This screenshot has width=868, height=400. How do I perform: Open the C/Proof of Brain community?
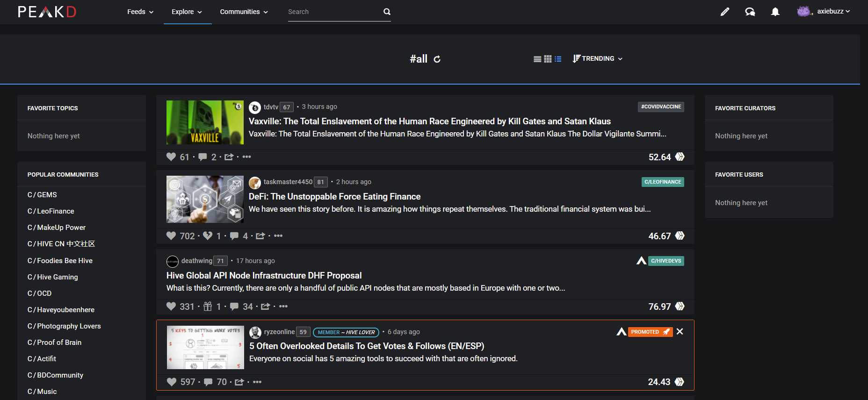pyautogui.click(x=55, y=343)
